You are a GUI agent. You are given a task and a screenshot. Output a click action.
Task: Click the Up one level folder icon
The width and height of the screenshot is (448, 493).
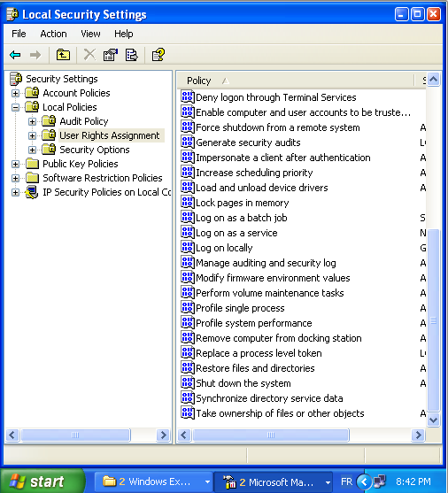pyautogui.click(x=63, y=55)
